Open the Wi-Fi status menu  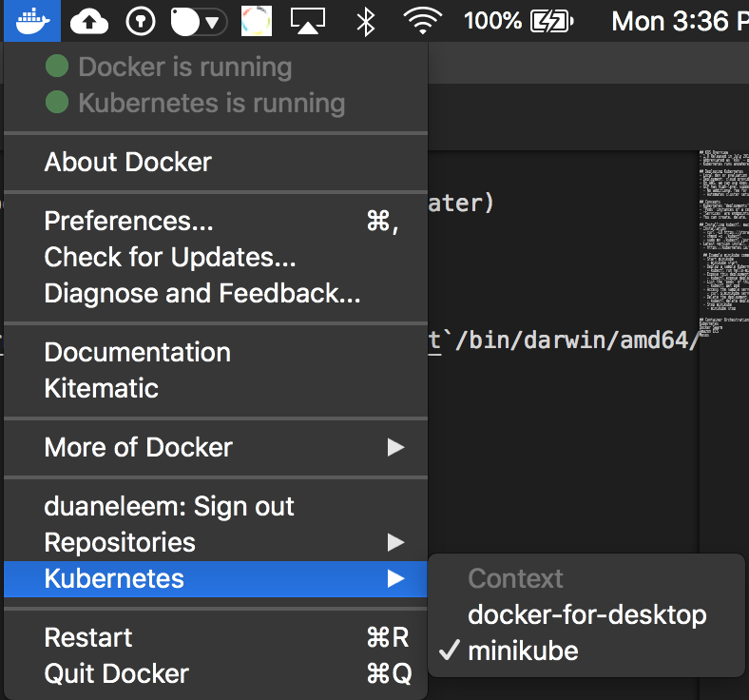pos(425,21)
